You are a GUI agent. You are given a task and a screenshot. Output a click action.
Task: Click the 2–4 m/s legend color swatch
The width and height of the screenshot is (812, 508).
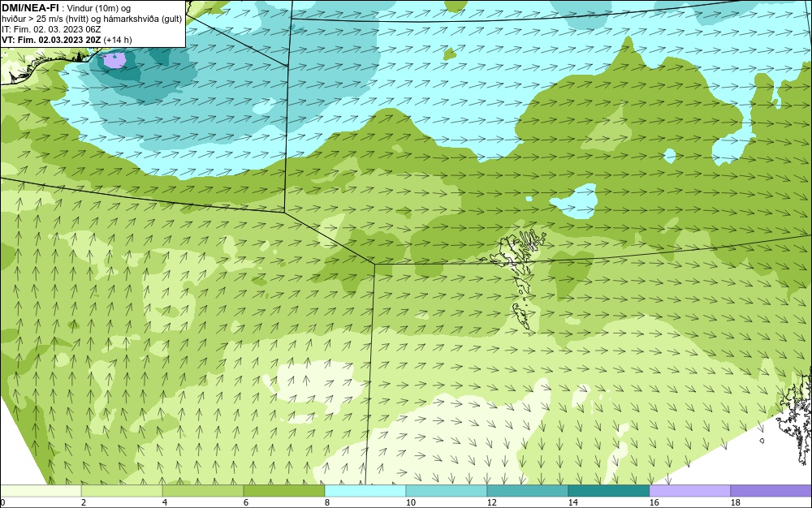point(122,491)
